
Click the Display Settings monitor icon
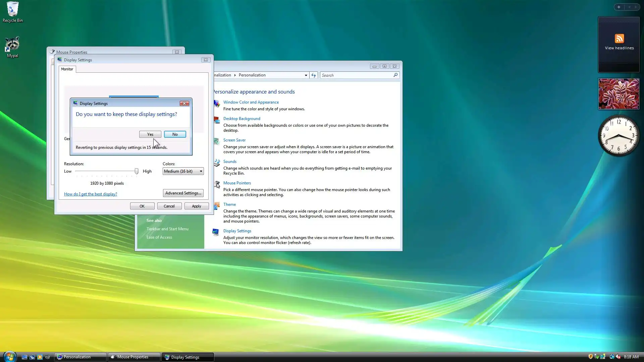pyautogui.click(x=216, y=232)
